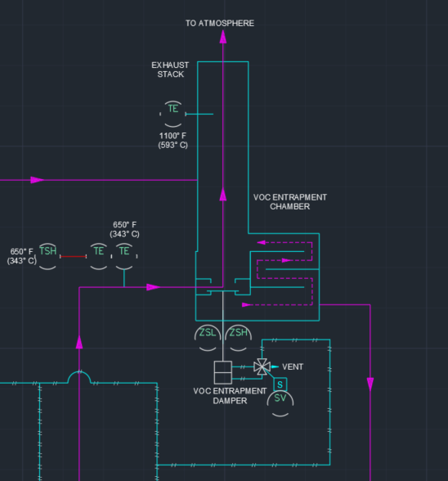Select the red line between TSH and TE
The height and width of the screenshot is (481, 448).
tap(73, 256)
